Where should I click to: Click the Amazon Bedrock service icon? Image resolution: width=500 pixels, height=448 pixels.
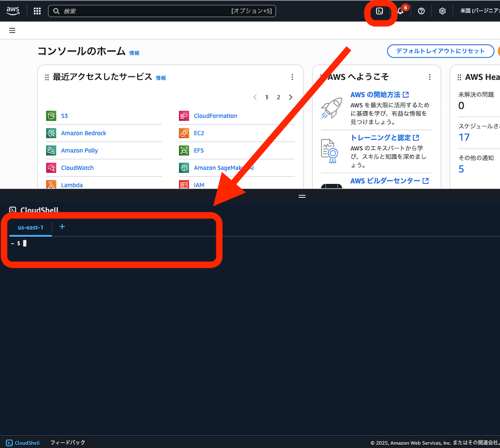[51, 133]
